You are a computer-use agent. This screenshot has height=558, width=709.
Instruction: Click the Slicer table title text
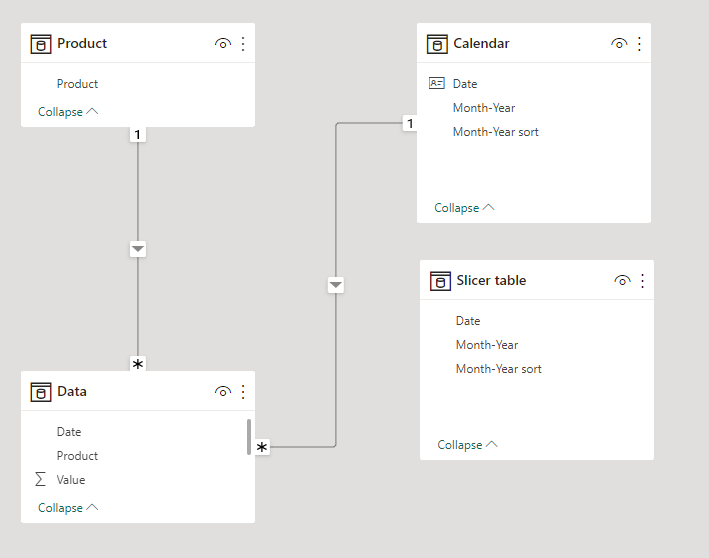coord(491,280)
